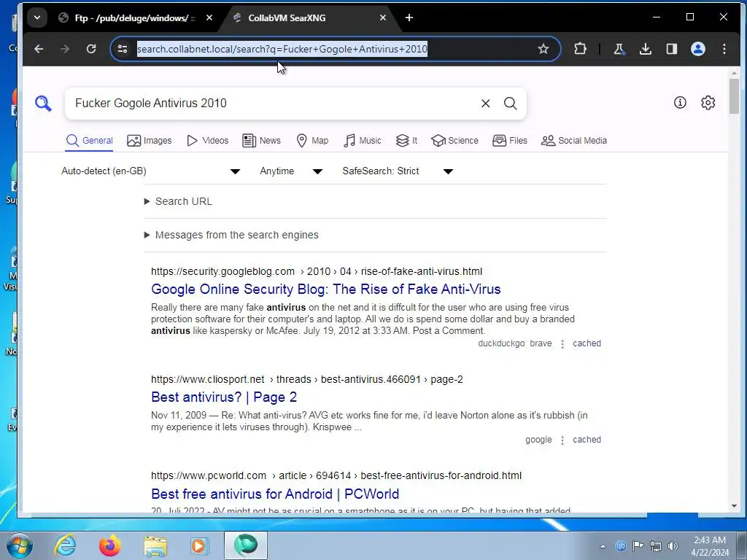
Task: Open Windows Explorer from taskbar
Action: tap(155, 545)
